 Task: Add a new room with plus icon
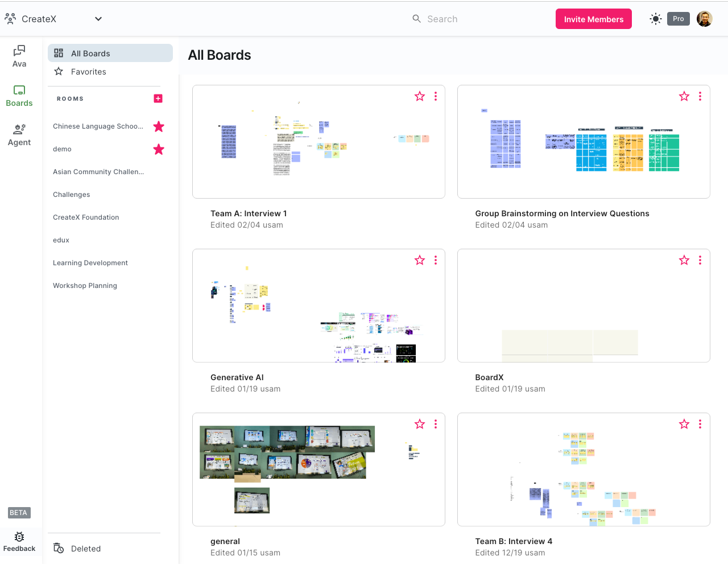click(x=158, y=98)
